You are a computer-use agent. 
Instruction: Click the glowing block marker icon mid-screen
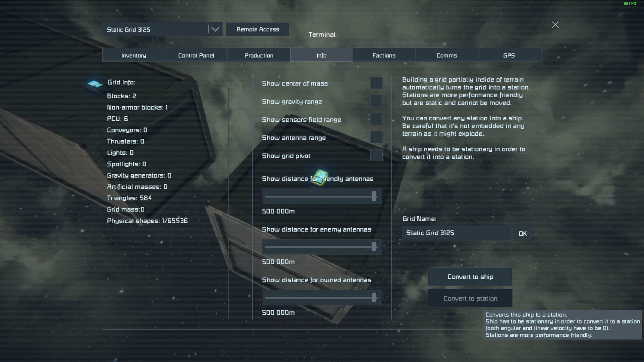click(321, 177)
